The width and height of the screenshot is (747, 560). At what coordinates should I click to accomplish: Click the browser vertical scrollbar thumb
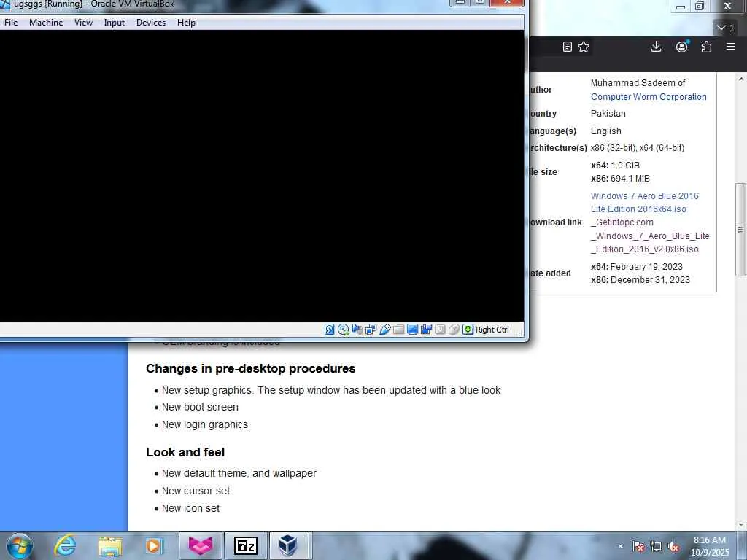(x=741, y=230)
